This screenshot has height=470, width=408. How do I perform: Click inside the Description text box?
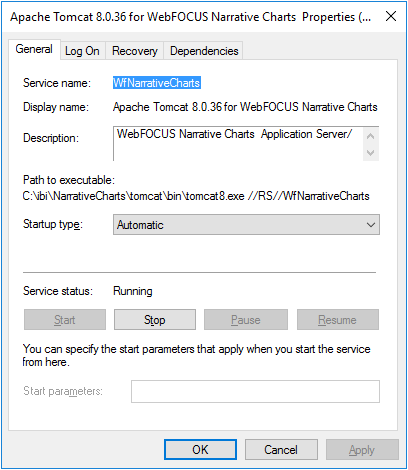238,144
